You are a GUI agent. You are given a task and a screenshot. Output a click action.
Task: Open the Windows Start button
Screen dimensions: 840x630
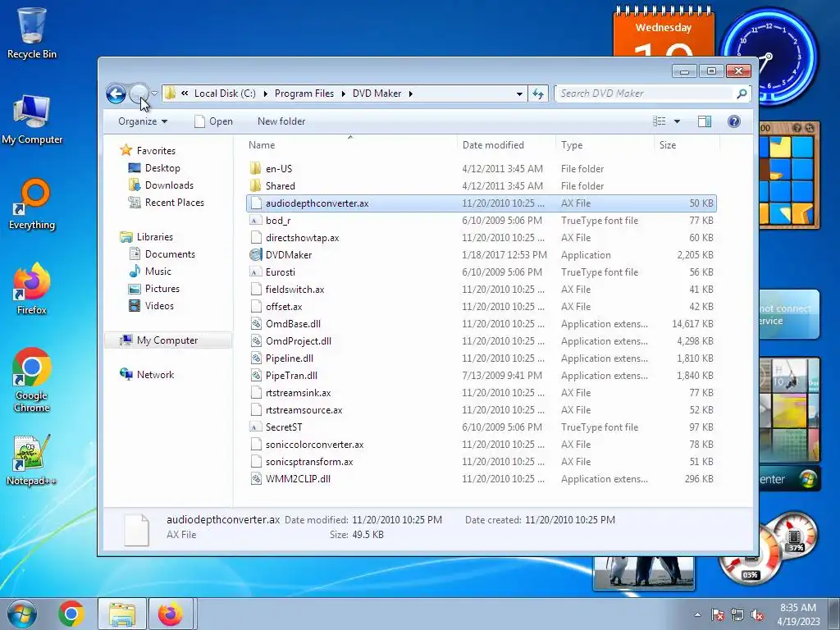click(x=21, y=614)
